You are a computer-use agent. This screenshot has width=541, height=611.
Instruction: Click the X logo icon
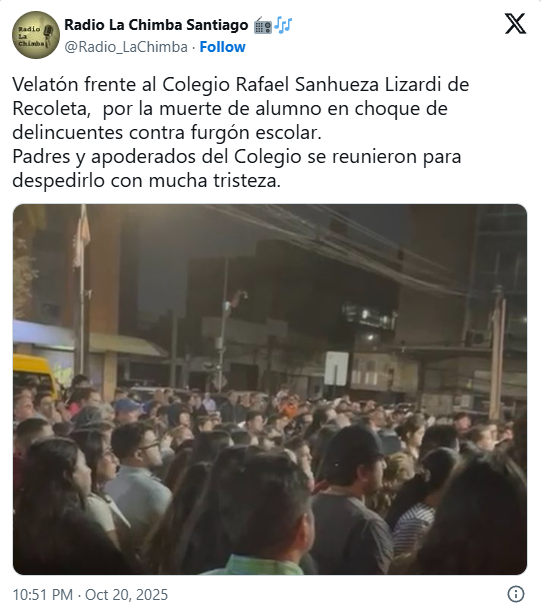(x=515, y=24)
